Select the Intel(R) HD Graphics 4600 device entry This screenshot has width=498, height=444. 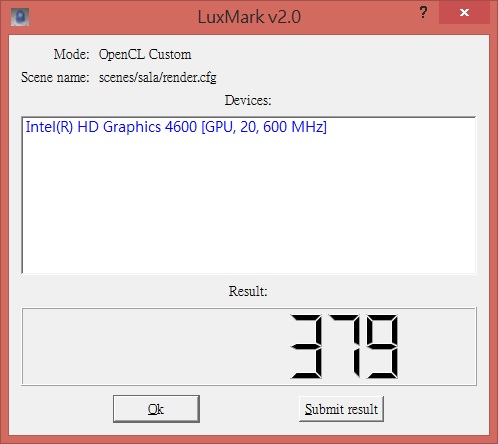coord(176,127)
